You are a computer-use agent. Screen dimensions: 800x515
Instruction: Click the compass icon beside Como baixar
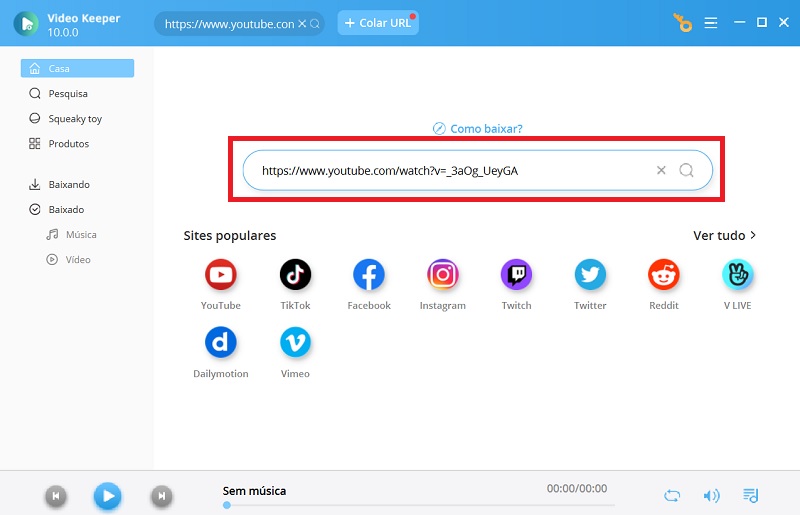(x=439, y=129)
